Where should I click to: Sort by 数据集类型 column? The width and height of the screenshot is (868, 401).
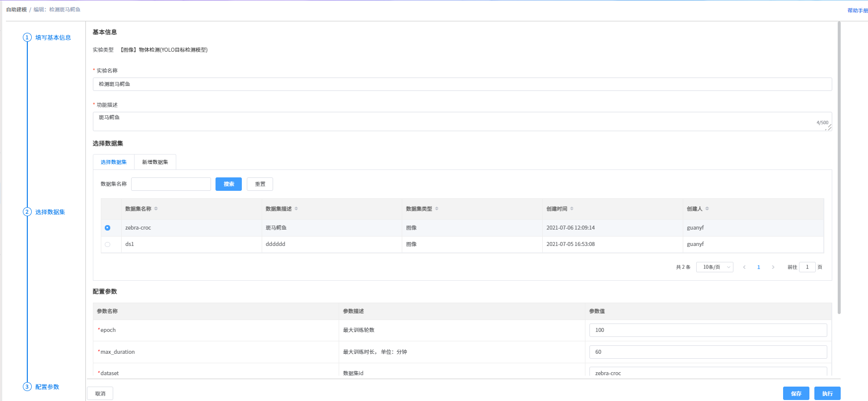click(437, 209)
